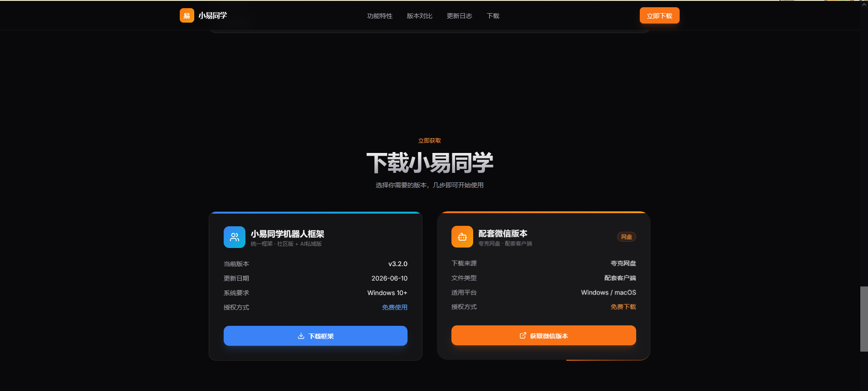
Task: Open the 版本对比 nav item
Action: pyautogui.click(x=419, y=16)
